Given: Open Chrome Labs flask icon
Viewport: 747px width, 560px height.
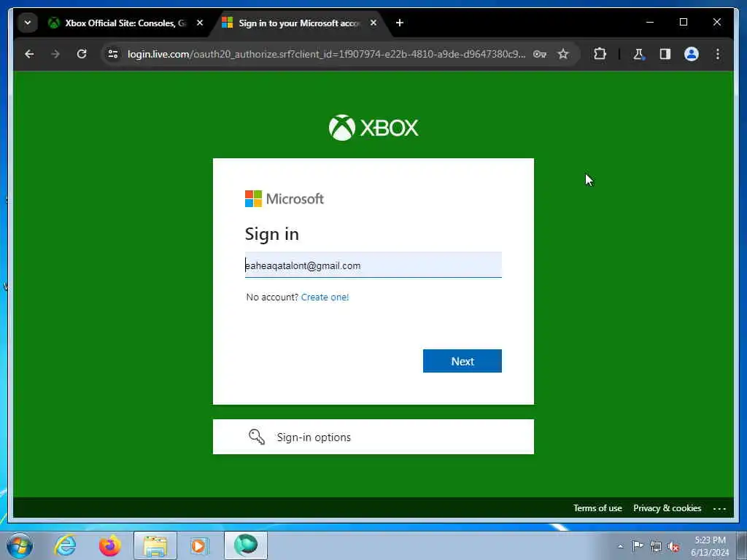Looking at the screenshot, I should click(x=638, y=54).
